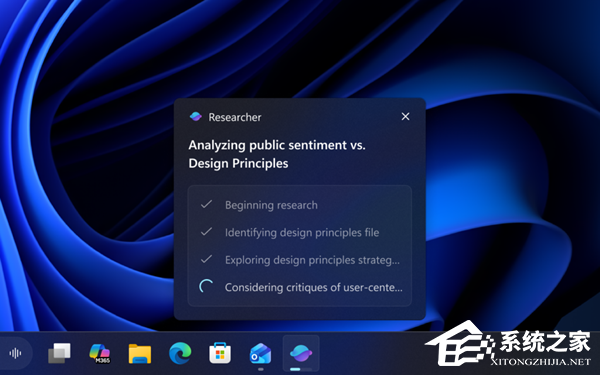Viewport: 600px width, 375px height.
Task: Click the progress bar under Researcher taskbar icon
Action: point(301,369)
